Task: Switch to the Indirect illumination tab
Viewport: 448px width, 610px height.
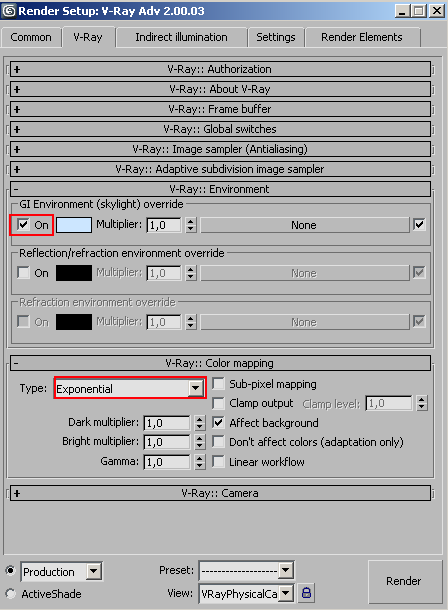Action: click(x=181, y=37)
